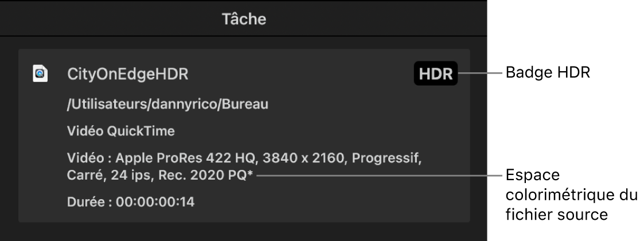This screenshot has height=241, width=644.
Task: Click the callout line beside HDR badge
Action: [482, 74]
